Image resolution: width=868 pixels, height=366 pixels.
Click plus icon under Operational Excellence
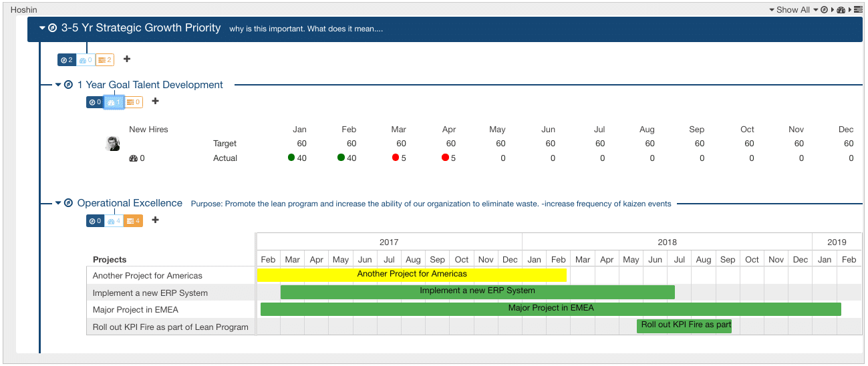(x=155, y=220)
